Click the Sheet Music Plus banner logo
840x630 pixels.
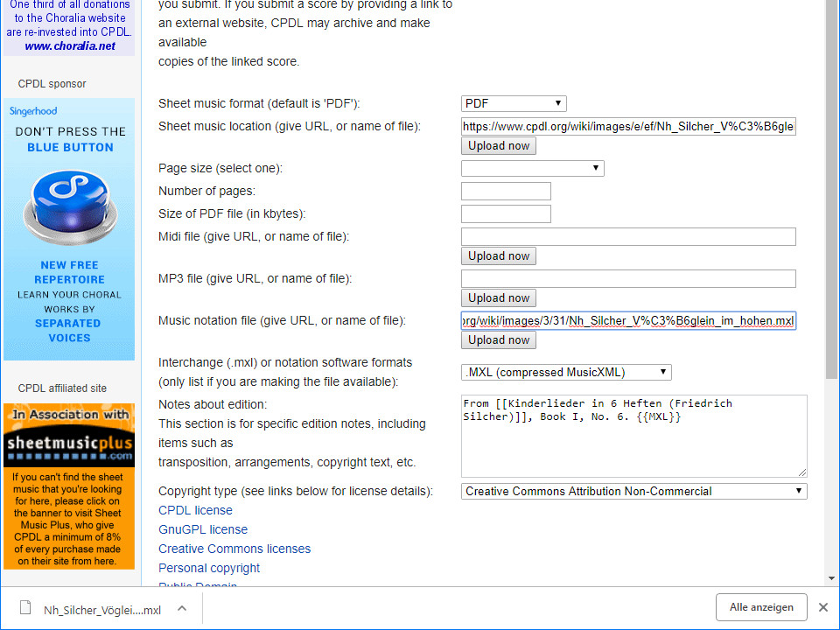pos(69,435)
